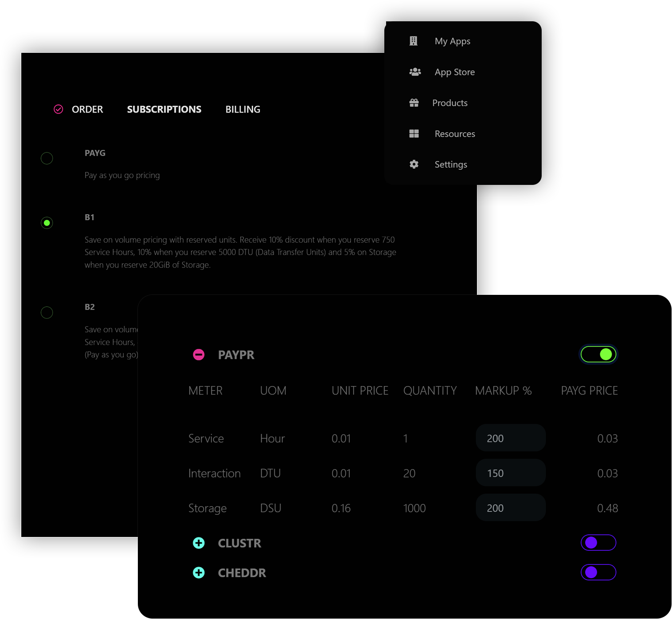Click the quantity 1000 in Storage row

click(x=414, y=508)
